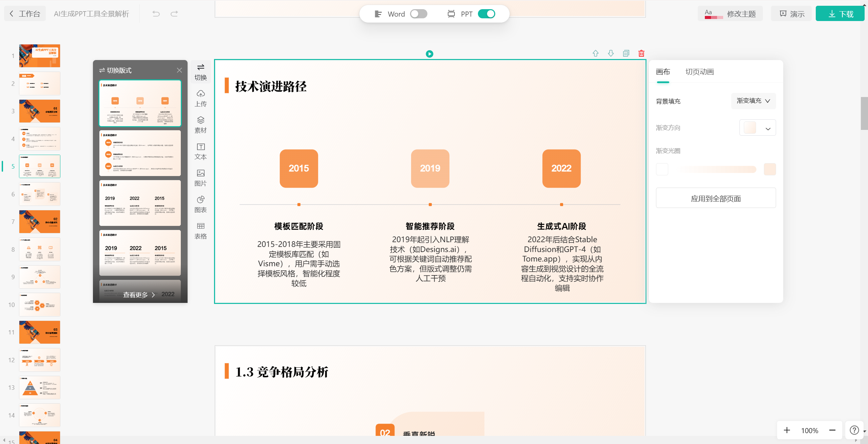Play the slide preview icon above slide
The height and width of the screenshot is (444, 868).
429,54
